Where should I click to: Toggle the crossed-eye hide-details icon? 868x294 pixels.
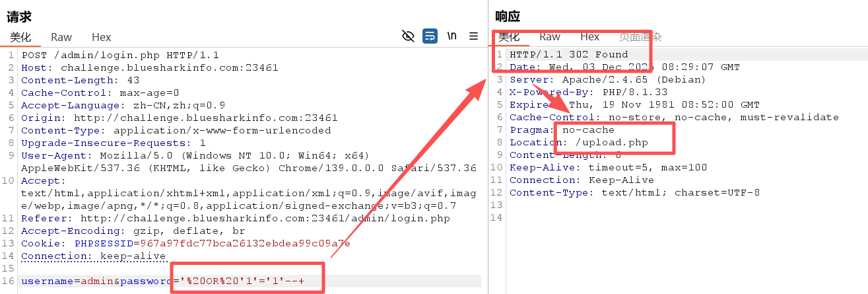[x=408, y=36]
